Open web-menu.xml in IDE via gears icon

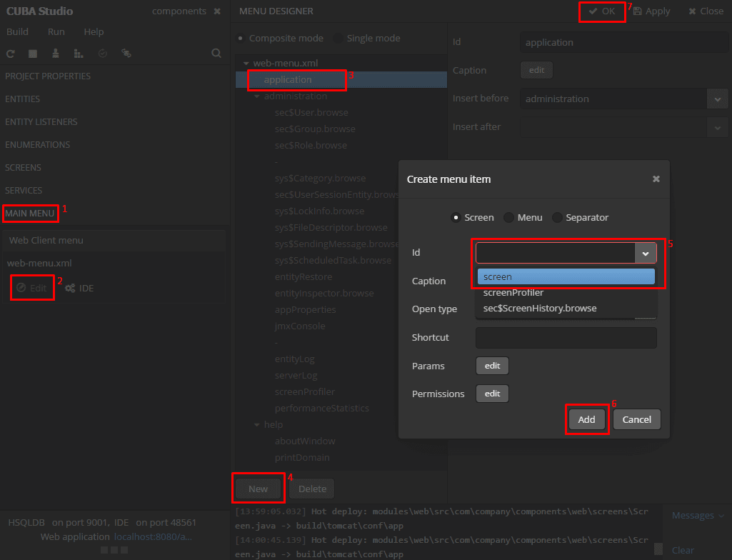tap(79, 288)
